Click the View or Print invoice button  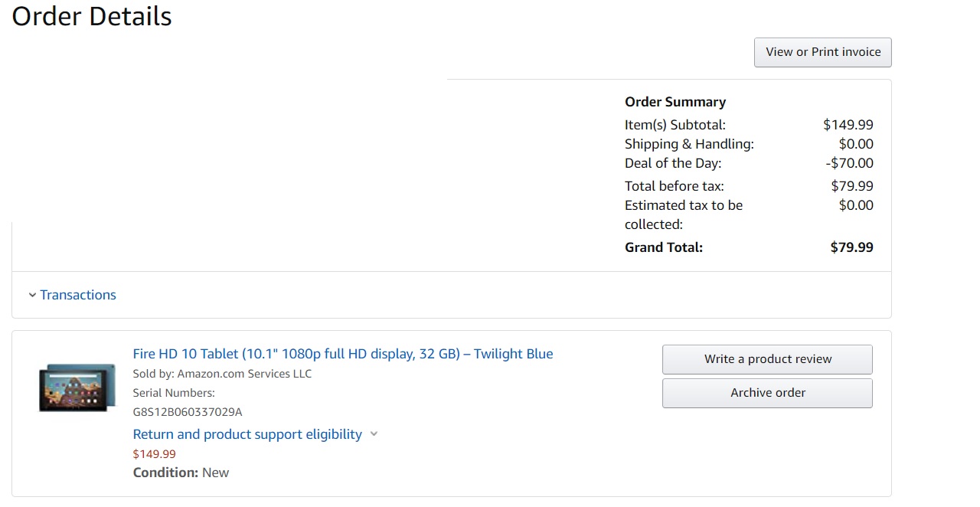click(x=823, y=52)
